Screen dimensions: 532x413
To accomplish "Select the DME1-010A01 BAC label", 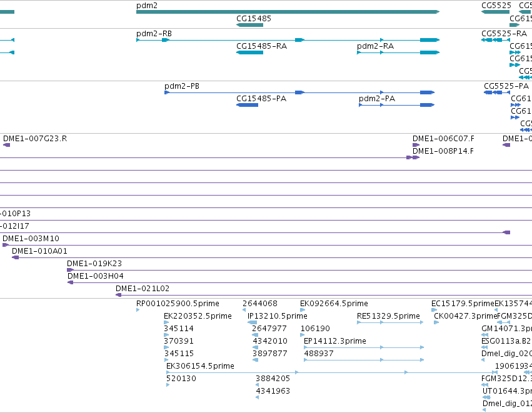I will click(39, 251).
